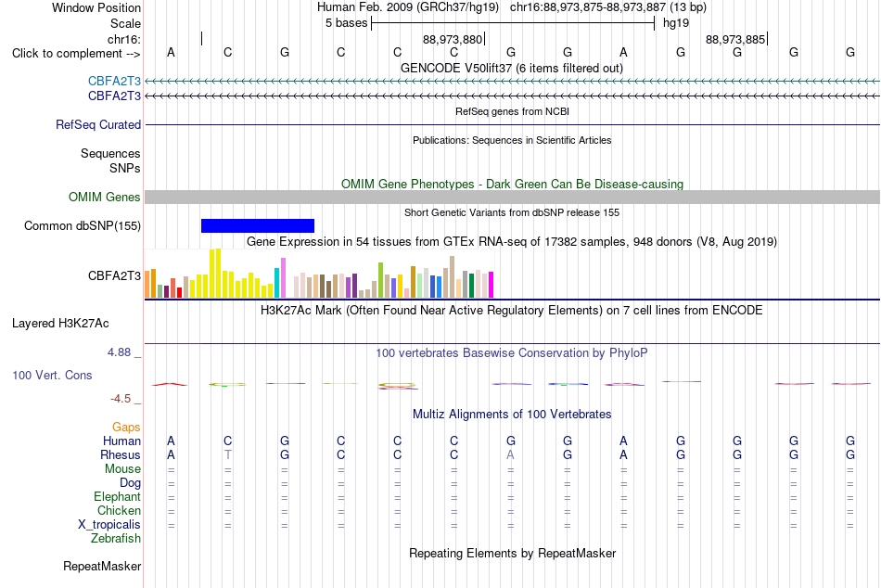The image size is (881, 588).
Task: Click the Rhesus species label
Action: [x=121, y=454]
